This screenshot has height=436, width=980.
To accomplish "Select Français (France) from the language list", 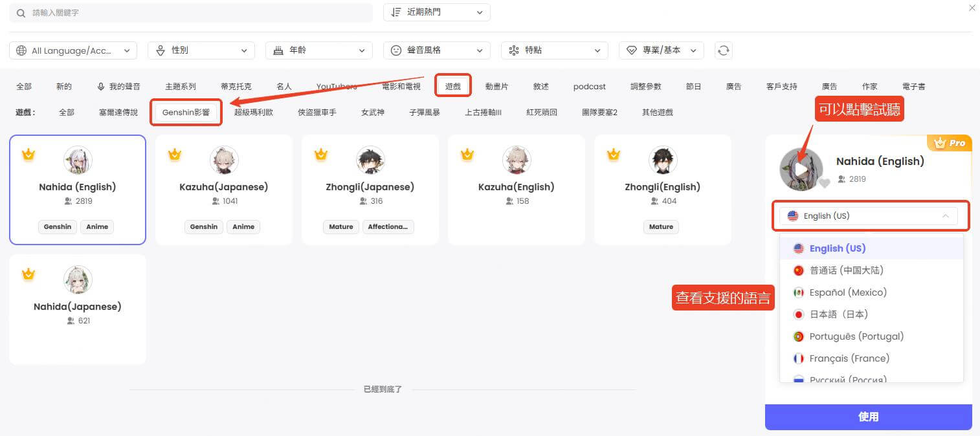I will pyautogui.click(x=871, y=358).
